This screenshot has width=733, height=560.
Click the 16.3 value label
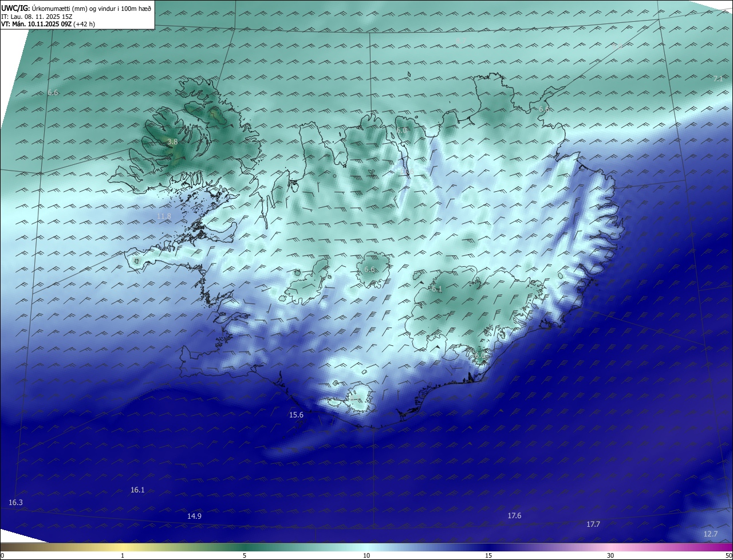tap(16, 502)
